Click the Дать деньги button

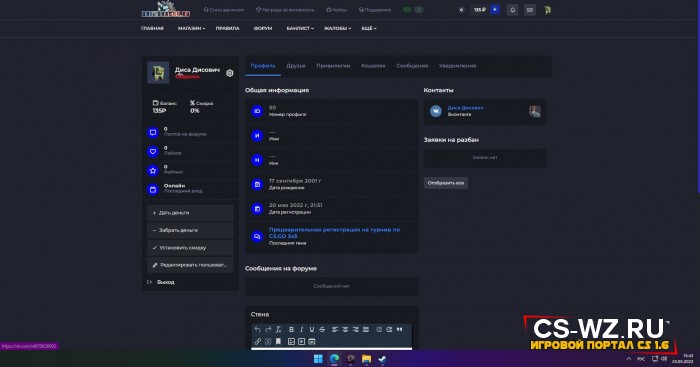[x=190, y=213]
